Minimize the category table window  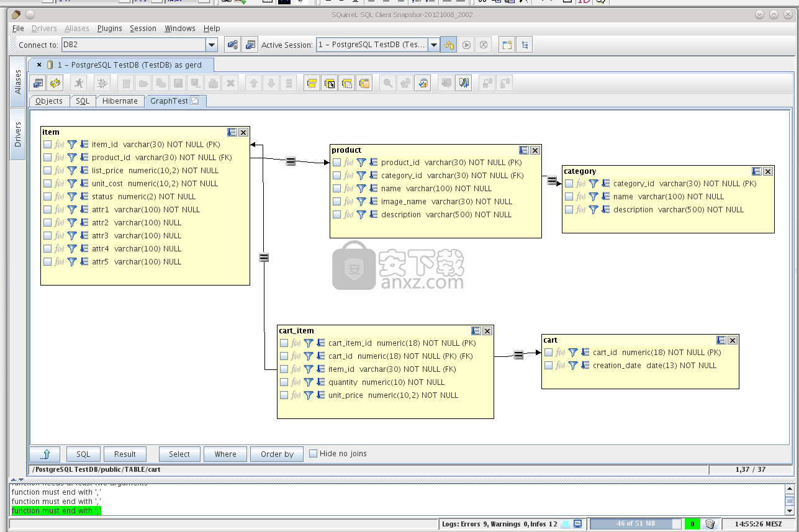pyautogui.click(x=757, y=171)
